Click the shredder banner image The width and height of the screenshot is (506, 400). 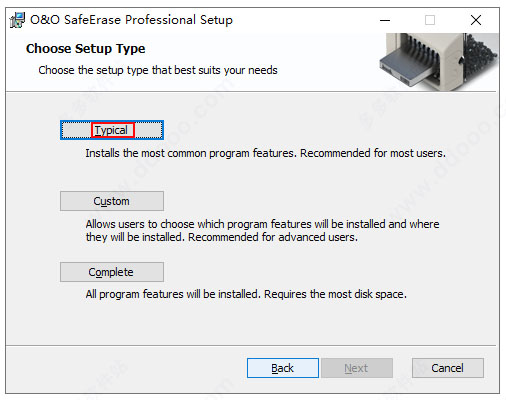pos(439,62)
